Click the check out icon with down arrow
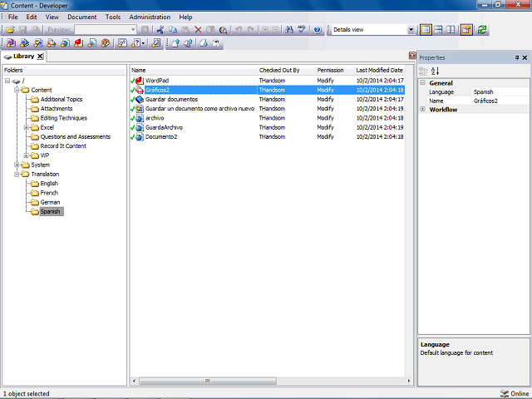 tap(204, 43)
